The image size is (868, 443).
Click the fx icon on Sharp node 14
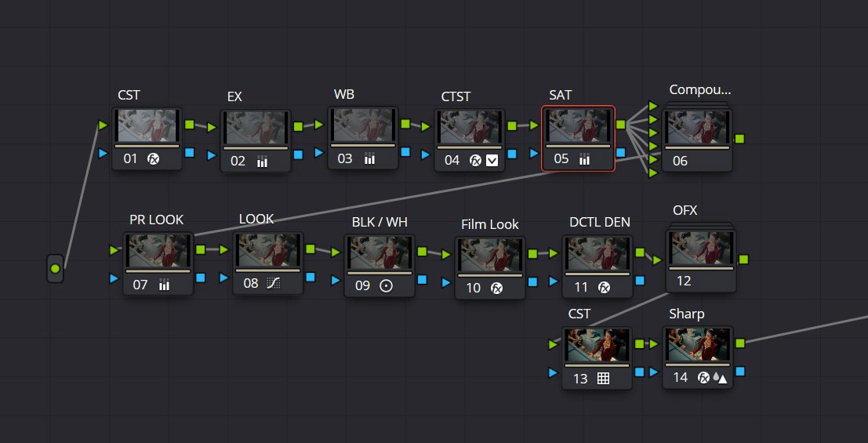(x=703, y=378)
